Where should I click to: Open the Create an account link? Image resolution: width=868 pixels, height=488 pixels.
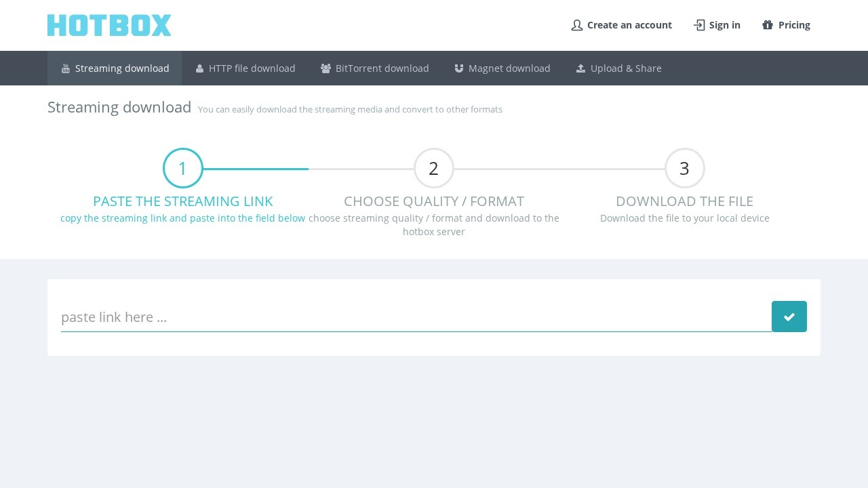pos(629,25)
